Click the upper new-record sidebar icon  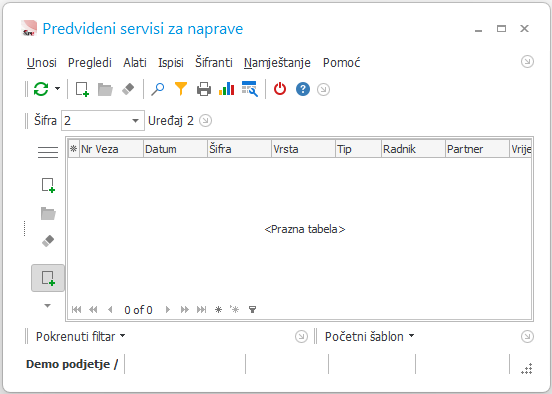coord(48,185)
